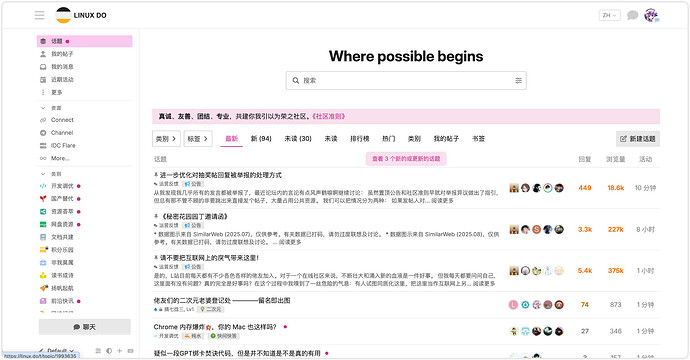Click the 新建话题 button
Screen dimensions: 690x360
pos(638,139)
